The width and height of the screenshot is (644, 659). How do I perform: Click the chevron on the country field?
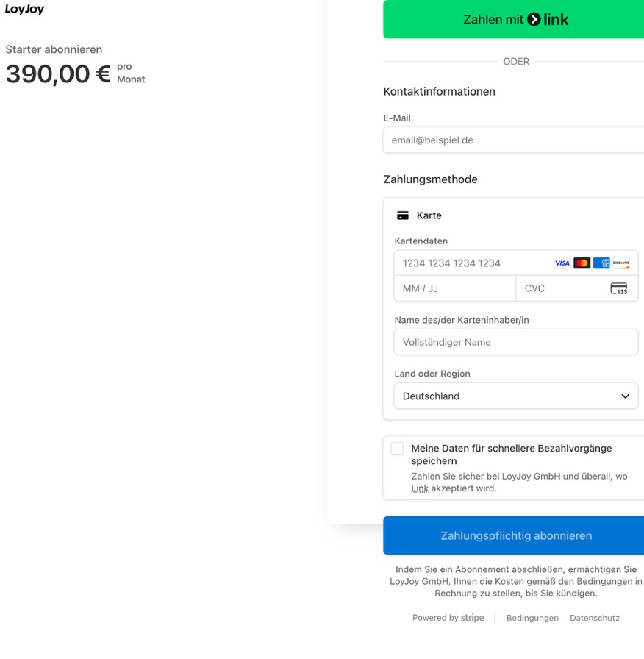(626, 396)
